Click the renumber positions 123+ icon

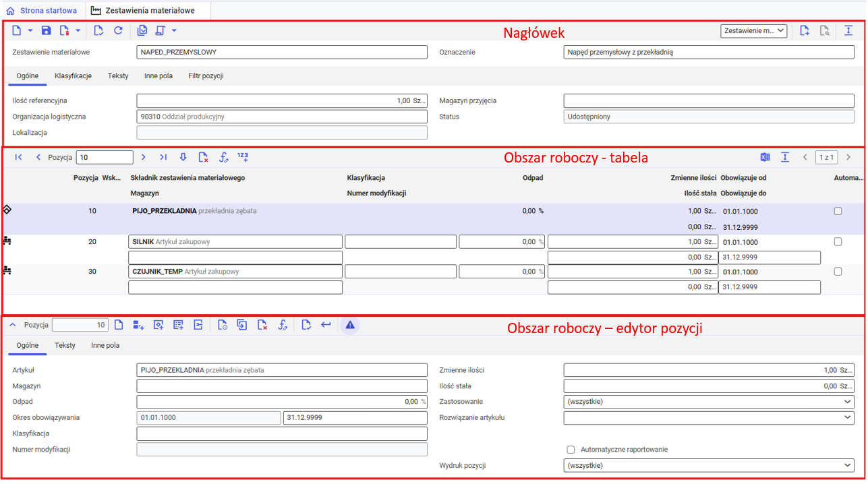pos(243,157)
